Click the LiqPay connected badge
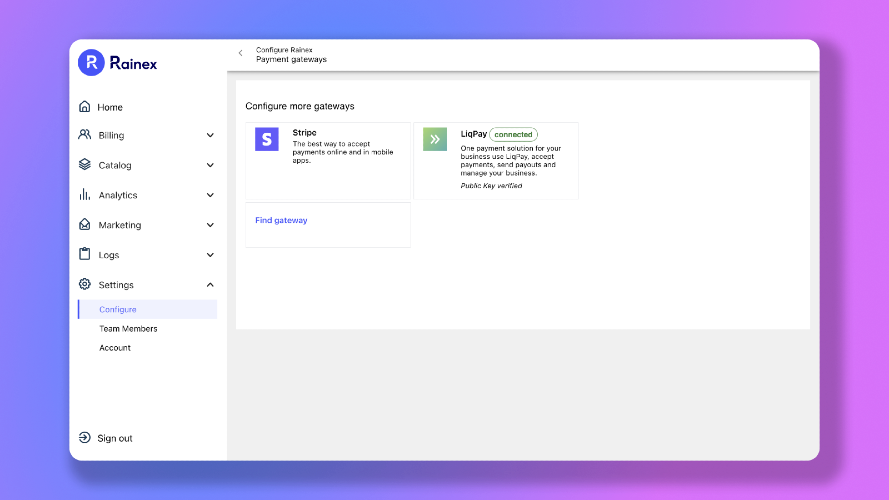 (x=513, y=134)
